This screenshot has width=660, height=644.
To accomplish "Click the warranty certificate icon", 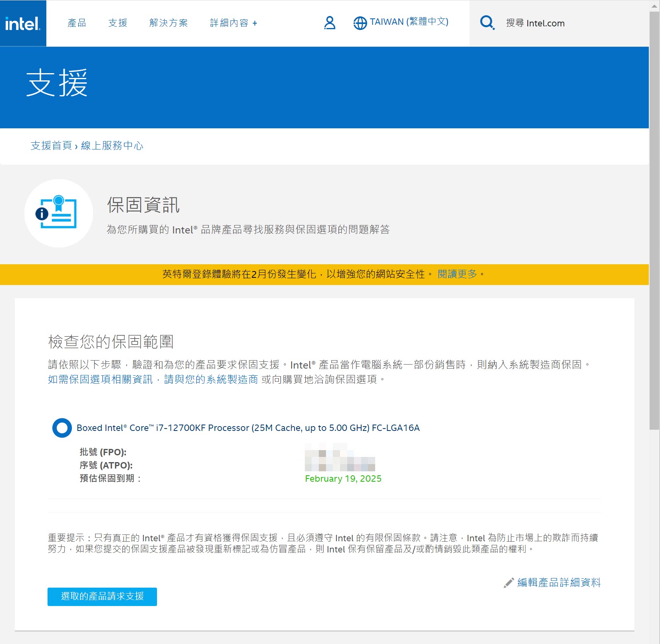I will 59,213.
